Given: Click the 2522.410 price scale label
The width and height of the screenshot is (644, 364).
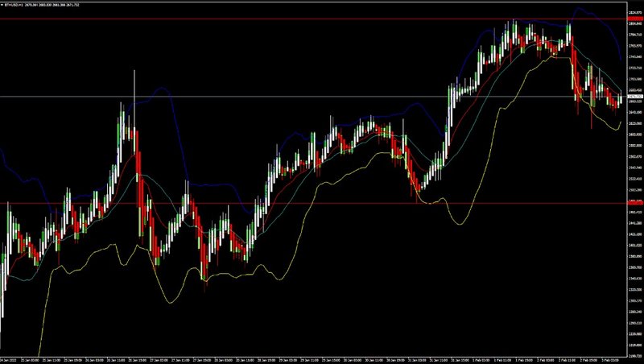Looking at the screenshot, I should pyautogui.click(x=635, y=179).
